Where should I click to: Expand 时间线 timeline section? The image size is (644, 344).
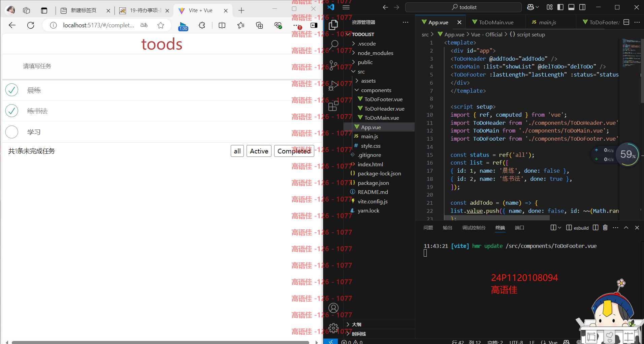(379, 334)
